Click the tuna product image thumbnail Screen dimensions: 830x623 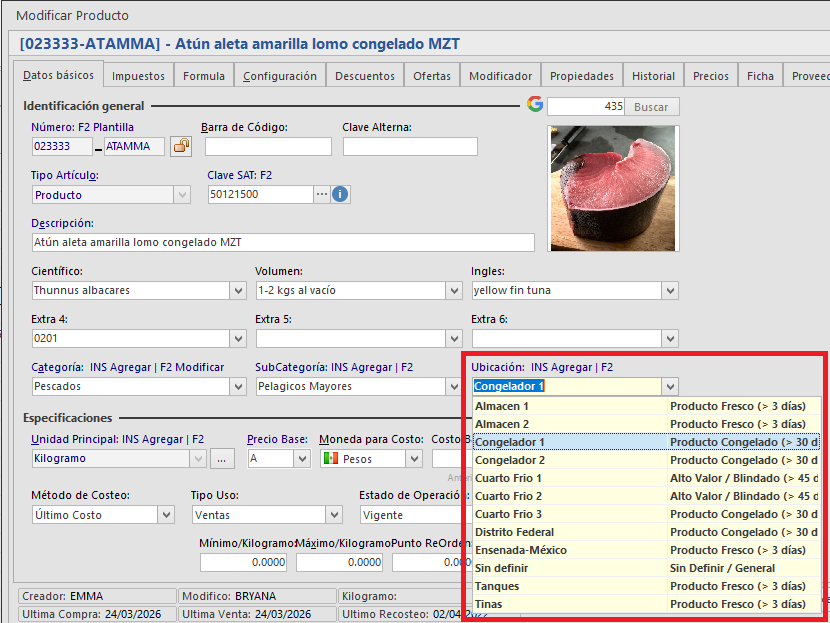click(x=613, y=188)
